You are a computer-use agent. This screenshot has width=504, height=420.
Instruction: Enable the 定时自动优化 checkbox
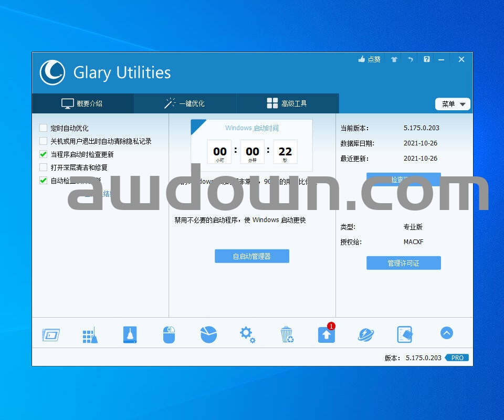tap(44, 128)
